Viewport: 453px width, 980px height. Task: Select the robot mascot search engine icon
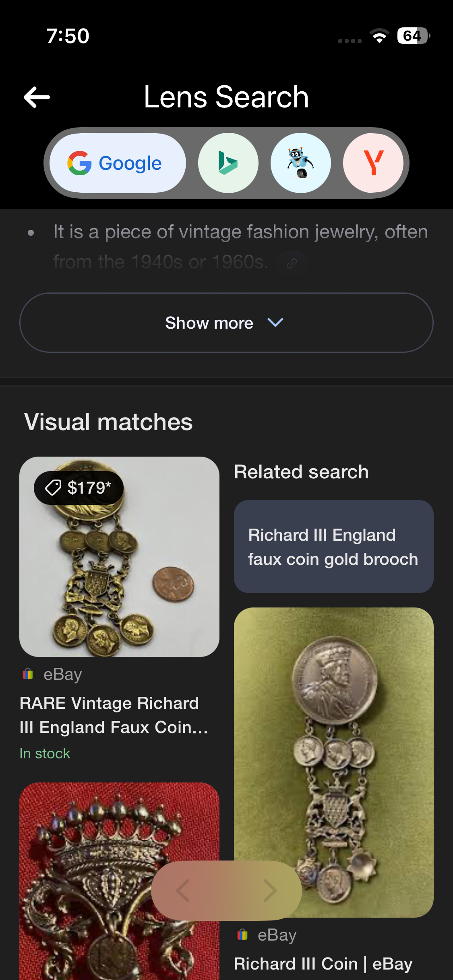(300, 163)
